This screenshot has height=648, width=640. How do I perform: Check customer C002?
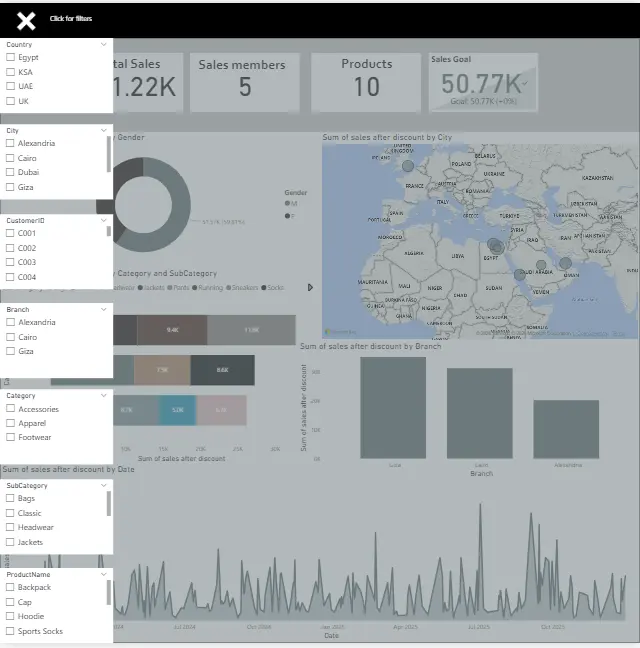click(10, 248)
